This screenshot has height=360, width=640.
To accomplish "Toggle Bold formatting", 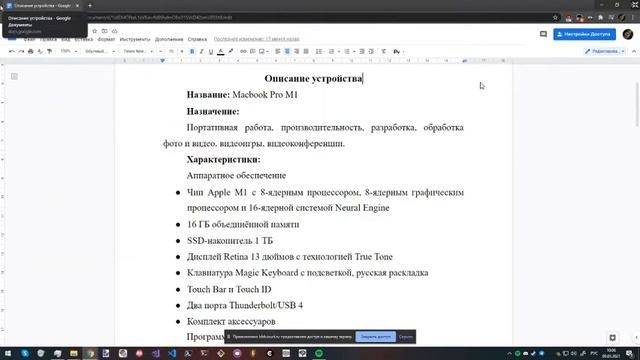I will (x=192, y=51).
